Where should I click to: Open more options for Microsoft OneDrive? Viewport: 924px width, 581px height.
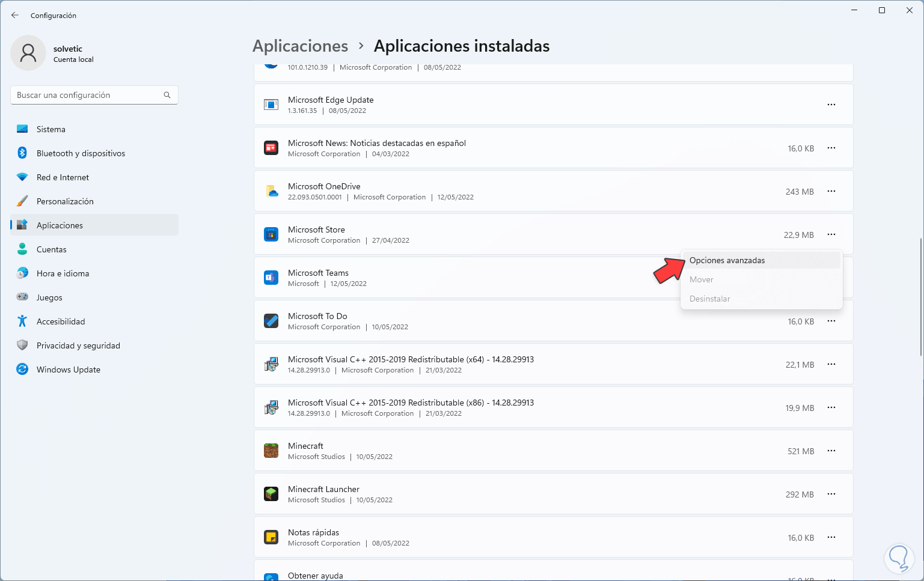click(831, 191)
